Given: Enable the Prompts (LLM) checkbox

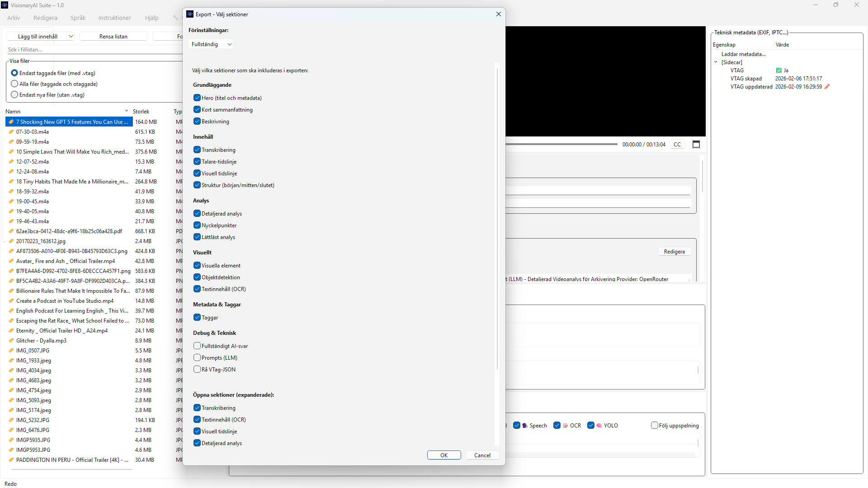Looking at the screenshot, I should pos(197,358).
